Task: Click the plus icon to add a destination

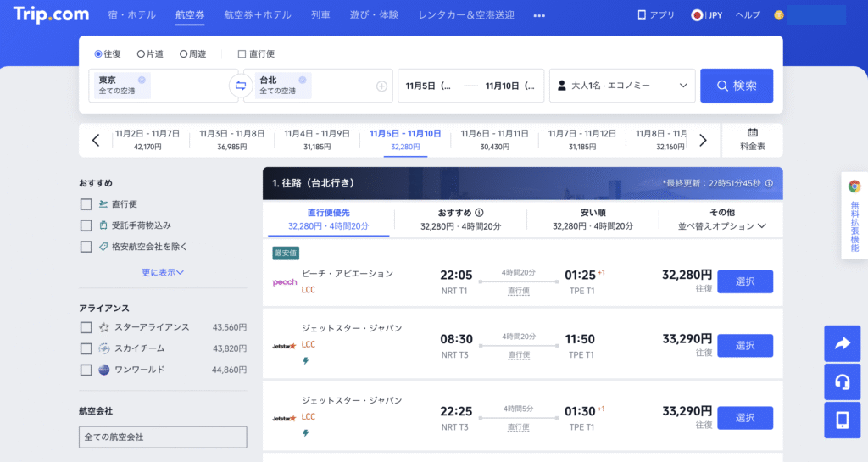Action: [x=381, y=86]
